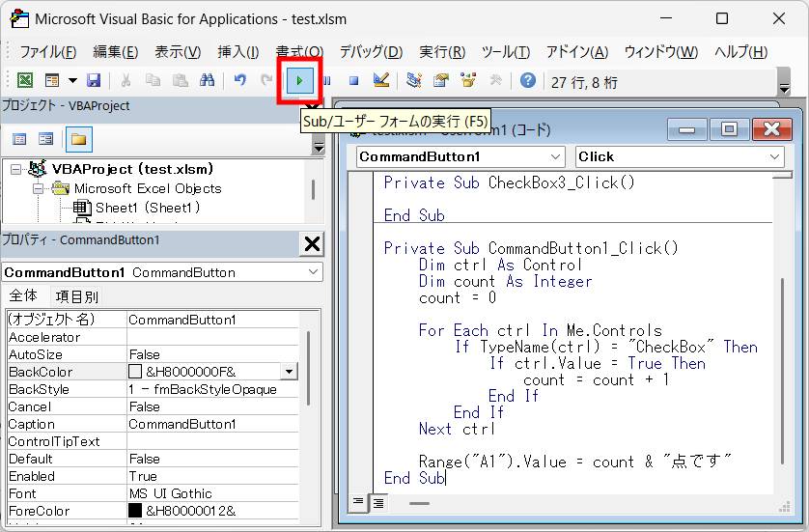Click the Insert UserForm toolbar icon
This screenshot has height=532, width=809.
tap(52, 80)
